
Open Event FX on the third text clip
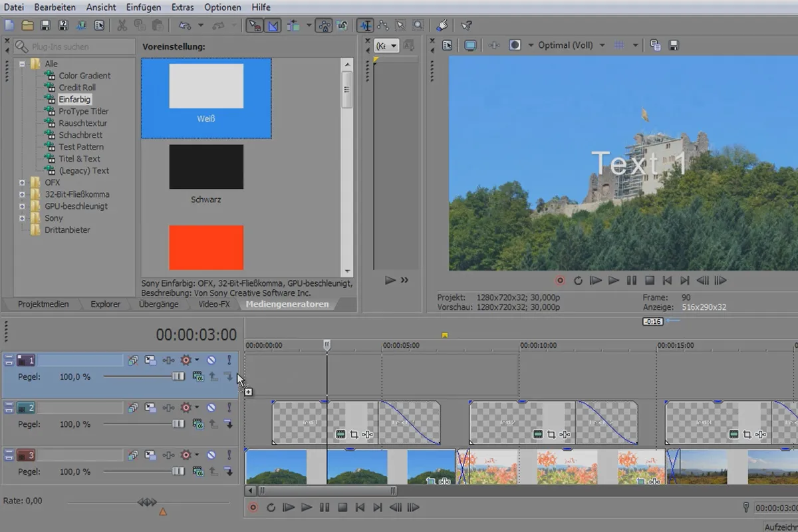pos(761,435)
